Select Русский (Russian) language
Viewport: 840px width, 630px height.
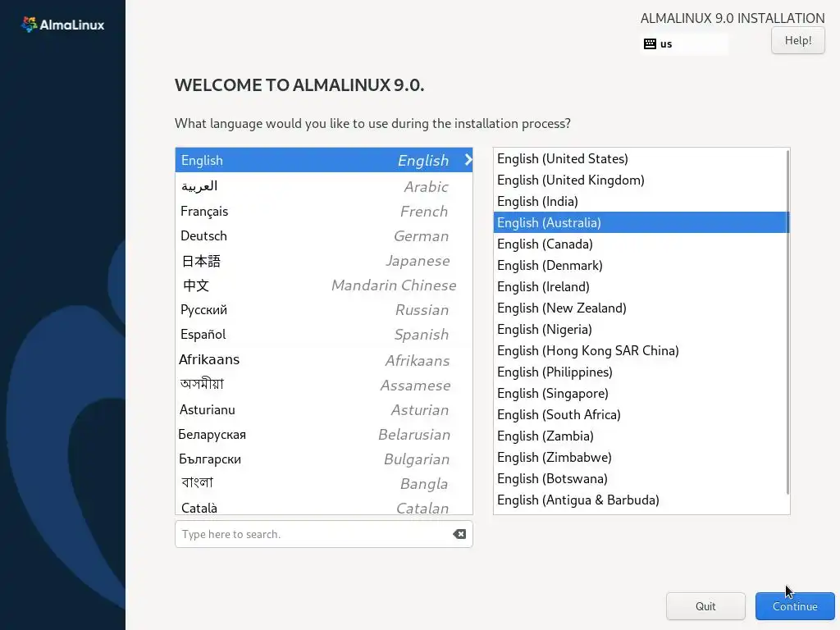point(323,309)
